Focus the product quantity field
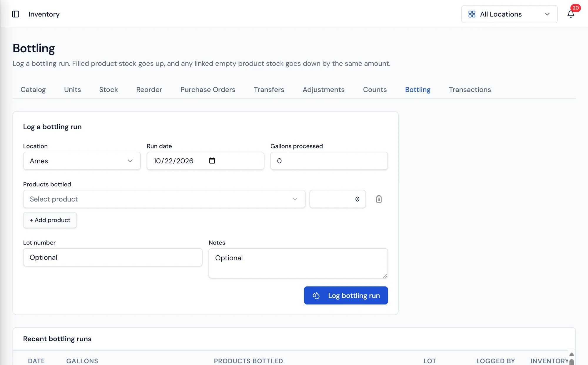This screenshot has width=588, height=365. (x=338, y=199)
